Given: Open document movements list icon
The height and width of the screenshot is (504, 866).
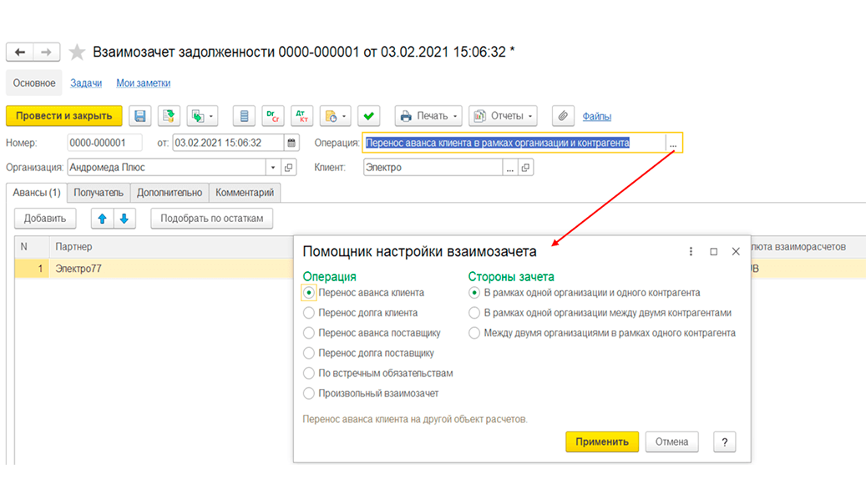Looking at the screenshot, I should click(x=244, y=116).
